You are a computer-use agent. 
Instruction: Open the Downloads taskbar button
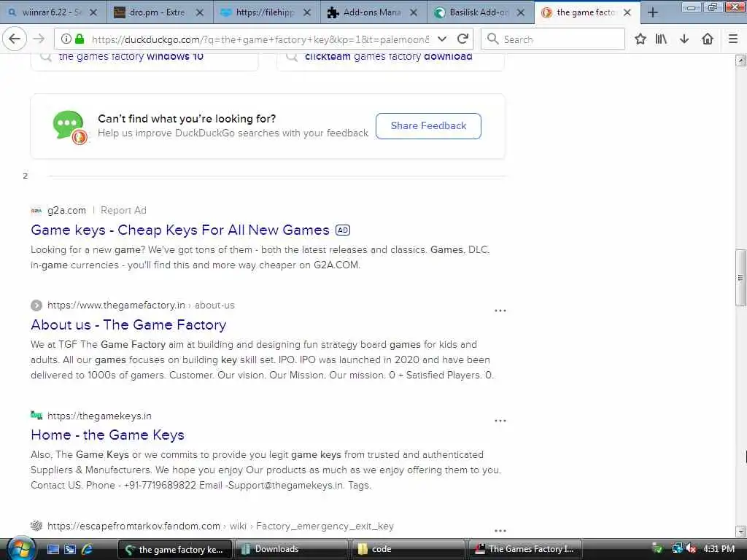pos(292,549)
